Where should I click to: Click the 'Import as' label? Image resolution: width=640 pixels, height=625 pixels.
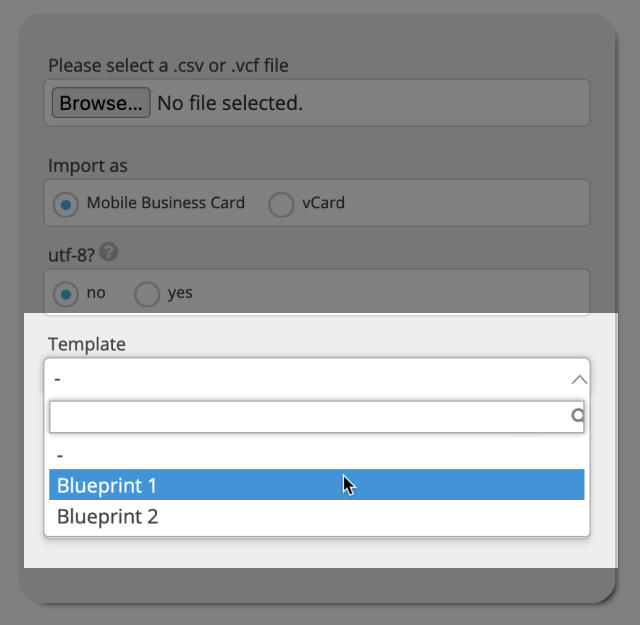coord(88,166)
